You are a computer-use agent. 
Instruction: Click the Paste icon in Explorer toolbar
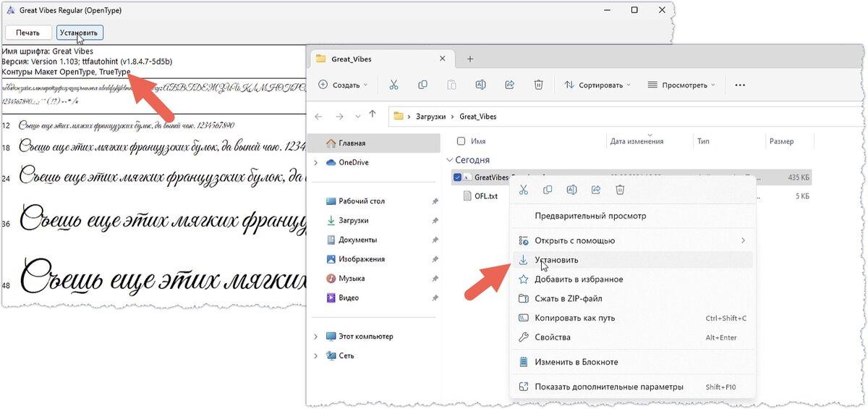[451, 85]
